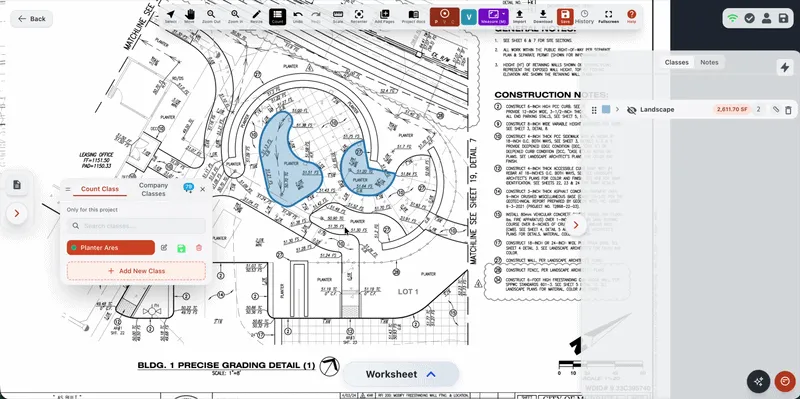Click the checkmark status icon
The image size is (800, 399).
click(749, 18)
